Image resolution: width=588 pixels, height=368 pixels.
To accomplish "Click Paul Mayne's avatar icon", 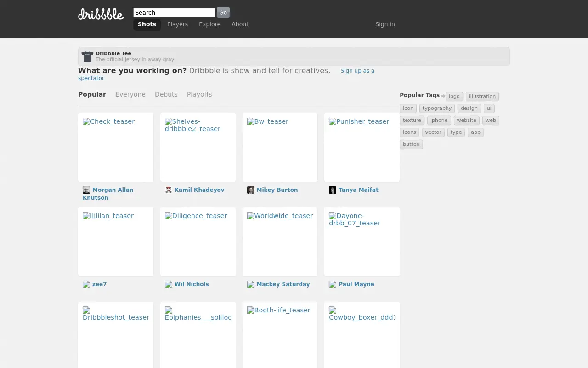I will pos(333,284).
